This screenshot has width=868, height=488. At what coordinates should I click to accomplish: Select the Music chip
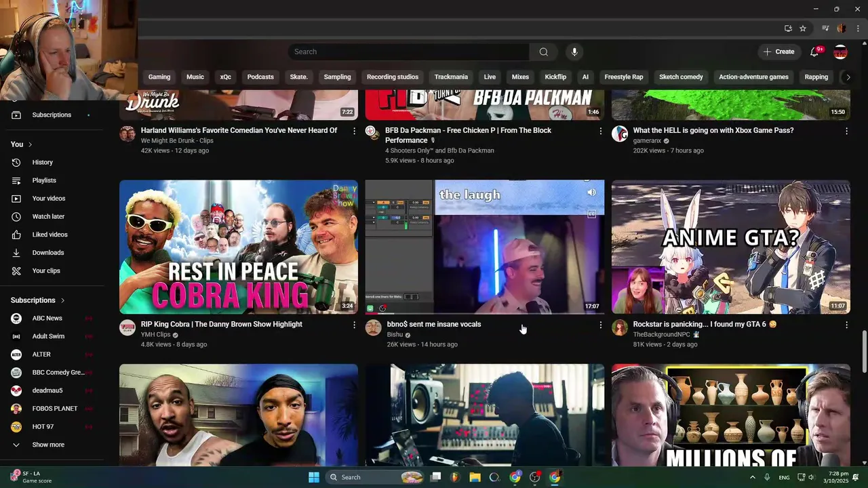195,77
